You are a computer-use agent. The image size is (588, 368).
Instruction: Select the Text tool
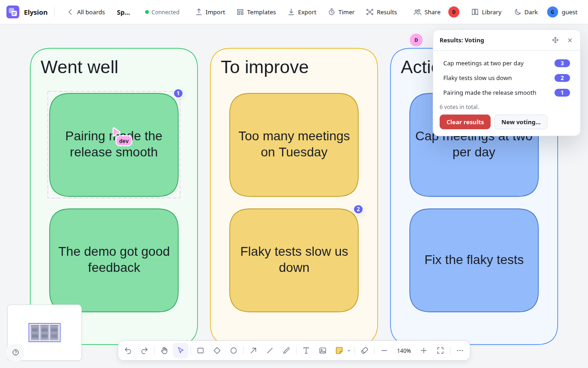tap(306, 351)
